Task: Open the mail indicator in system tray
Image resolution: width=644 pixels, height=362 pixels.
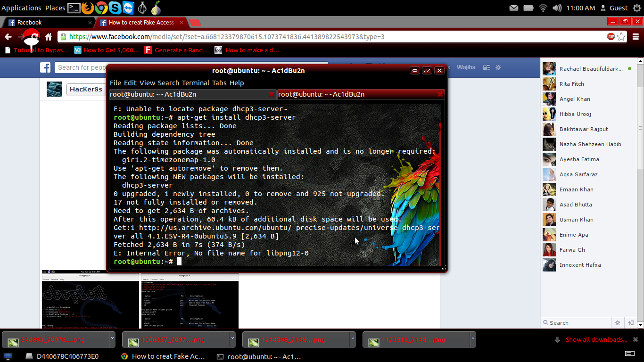Action: [x=514, y=8]
